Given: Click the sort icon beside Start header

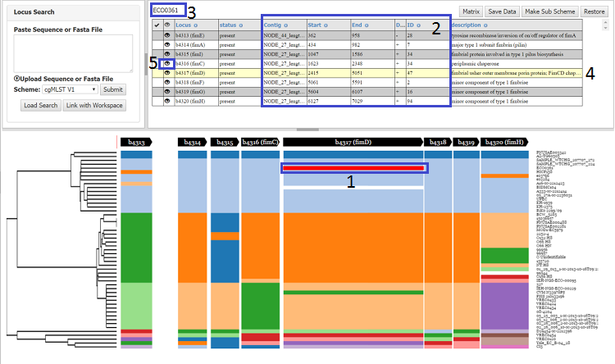Looking at the screenshot, I should [326, 25].
